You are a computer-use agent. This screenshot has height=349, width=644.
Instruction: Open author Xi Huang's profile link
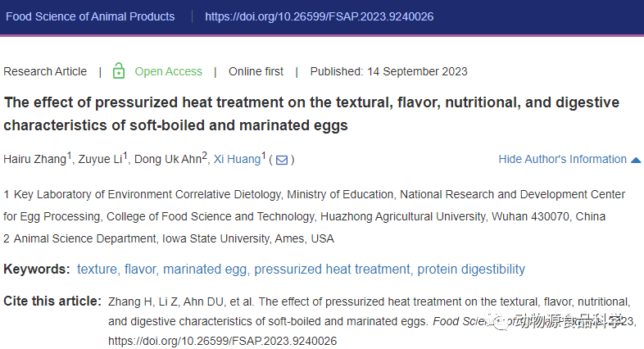pyautogui.click(x=237, y=159)
